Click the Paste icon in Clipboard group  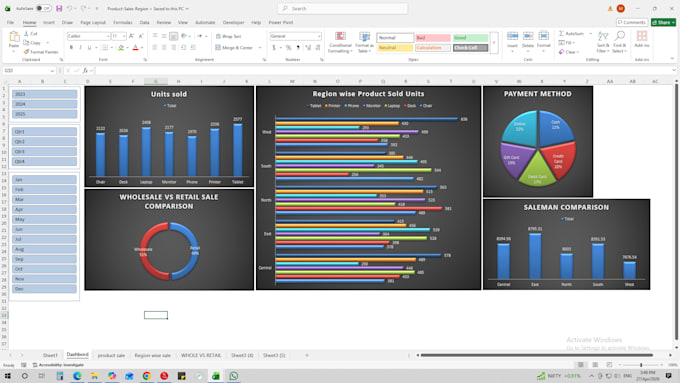[14, 37]
